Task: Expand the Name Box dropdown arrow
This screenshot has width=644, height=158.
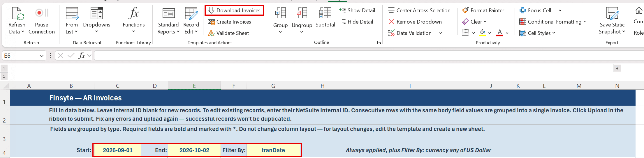Action: (42, 56)
